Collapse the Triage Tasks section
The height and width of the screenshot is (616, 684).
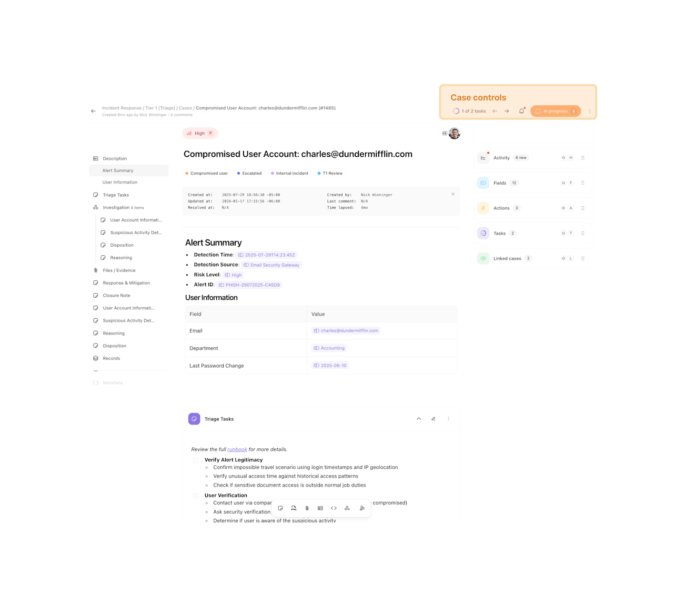(419, 419)
